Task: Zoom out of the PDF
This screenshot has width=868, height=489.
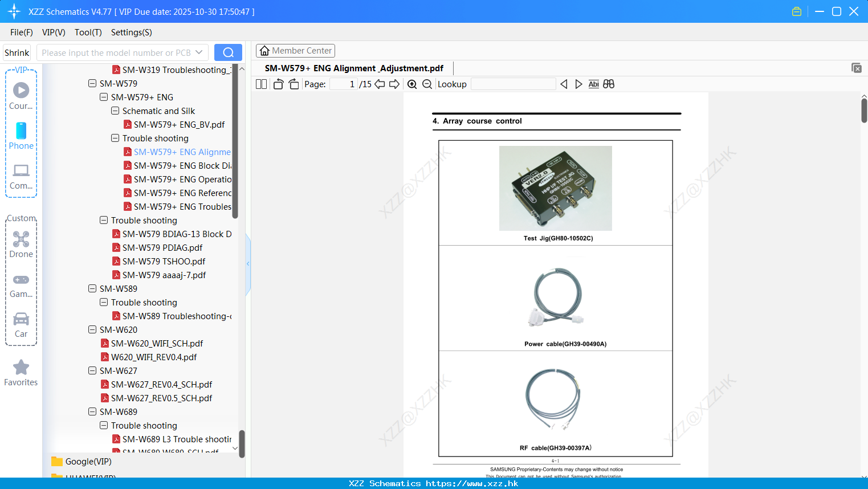Action: pyautogui.click(x=427, y=84)
